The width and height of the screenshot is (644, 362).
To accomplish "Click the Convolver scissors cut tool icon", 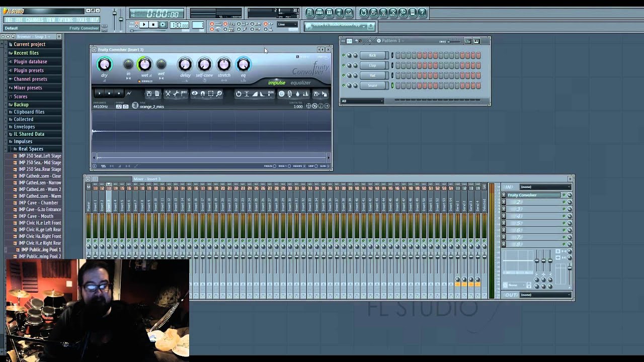I will pyautogui.click(x=168, y=94).
